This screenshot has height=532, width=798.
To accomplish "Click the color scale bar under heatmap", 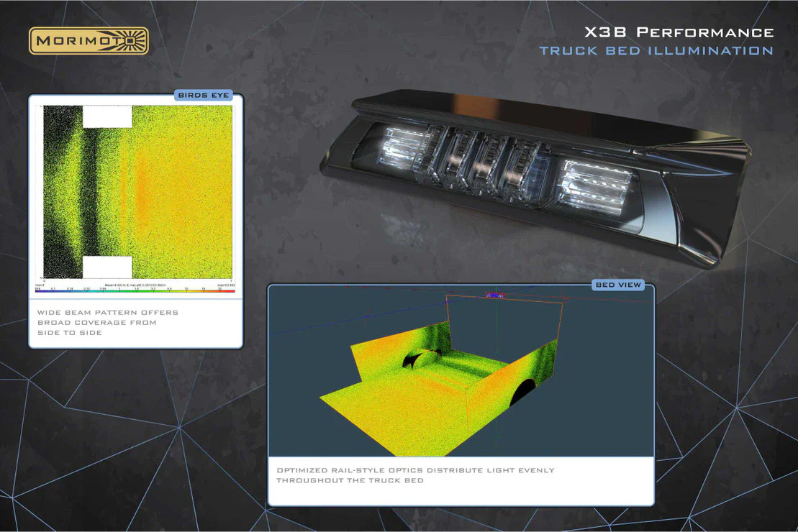I will tap(135, 290).
